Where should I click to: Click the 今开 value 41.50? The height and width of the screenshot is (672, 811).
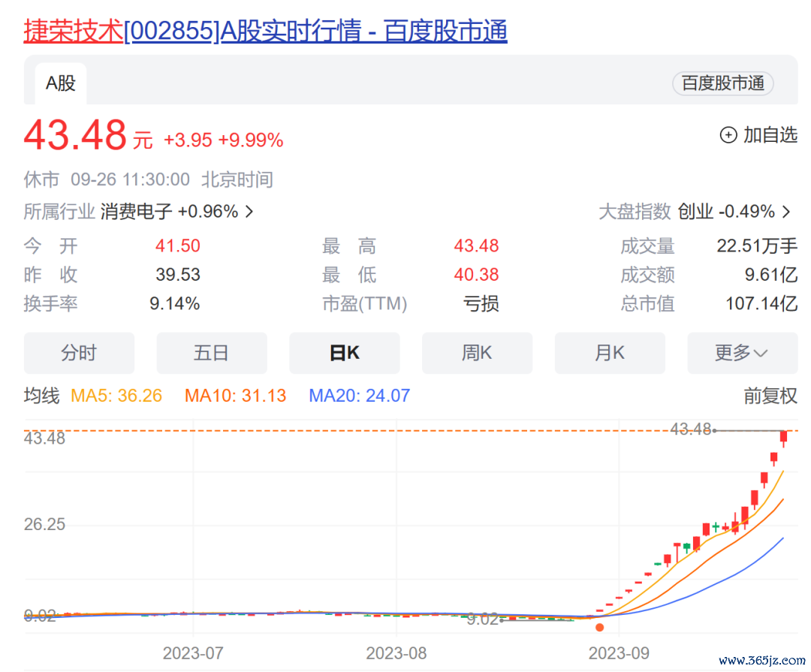click(x=177, y=246)
